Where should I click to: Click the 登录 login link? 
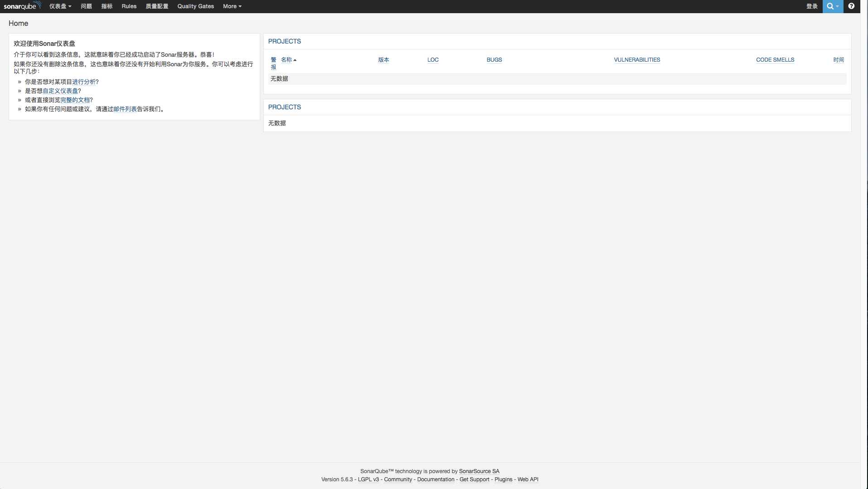click(x=812, y=6)
